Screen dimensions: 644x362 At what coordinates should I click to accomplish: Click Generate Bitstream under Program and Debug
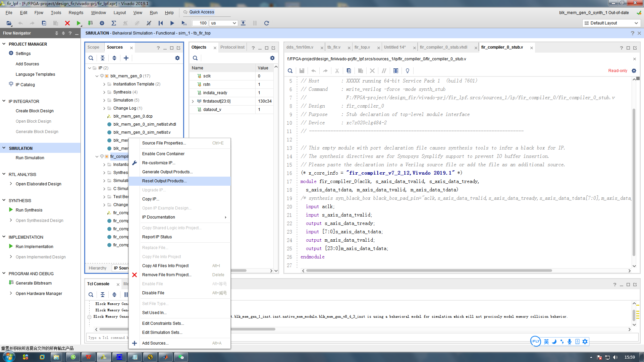point(34,283)
